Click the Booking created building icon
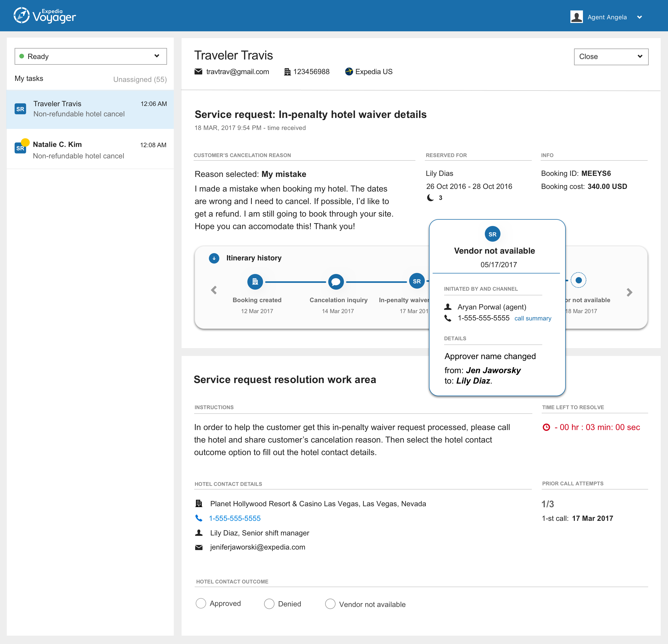This screenshot has height=644, width=668. coord(255,282)
